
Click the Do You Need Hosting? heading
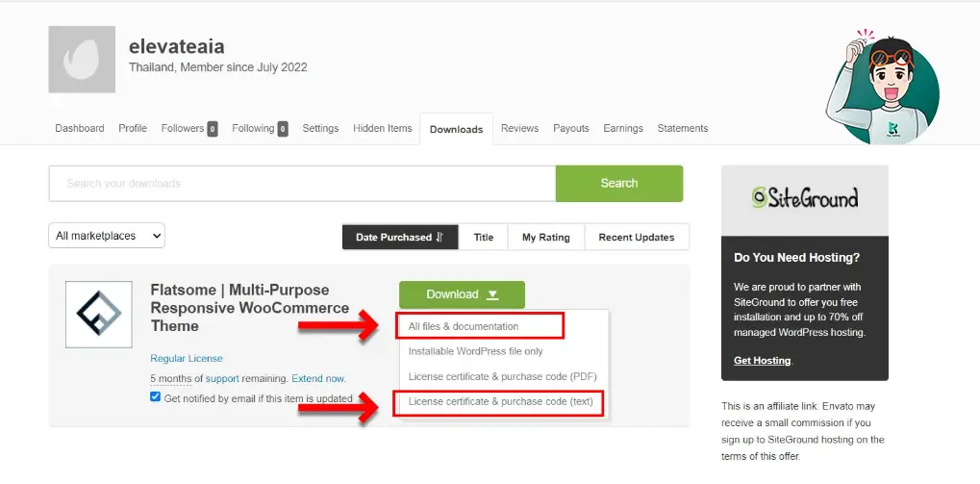797,257
